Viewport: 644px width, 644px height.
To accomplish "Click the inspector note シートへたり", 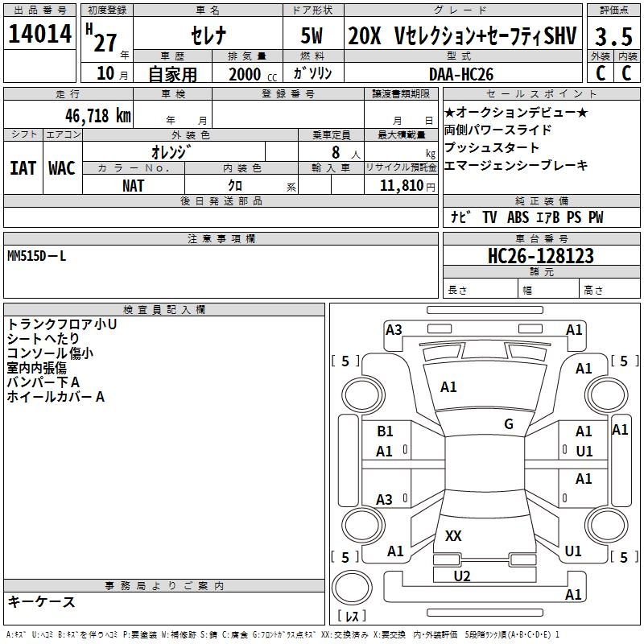I will point(43,339).
